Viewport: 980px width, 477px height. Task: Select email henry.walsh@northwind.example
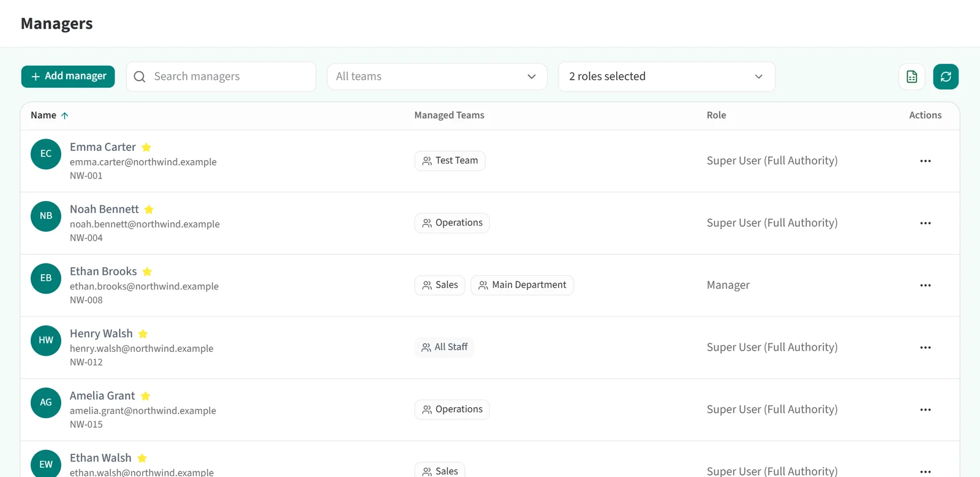[141, 348]
